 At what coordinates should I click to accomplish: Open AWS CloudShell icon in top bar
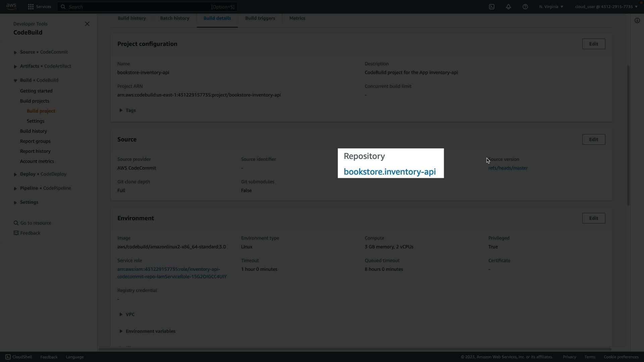pos(491,7)
